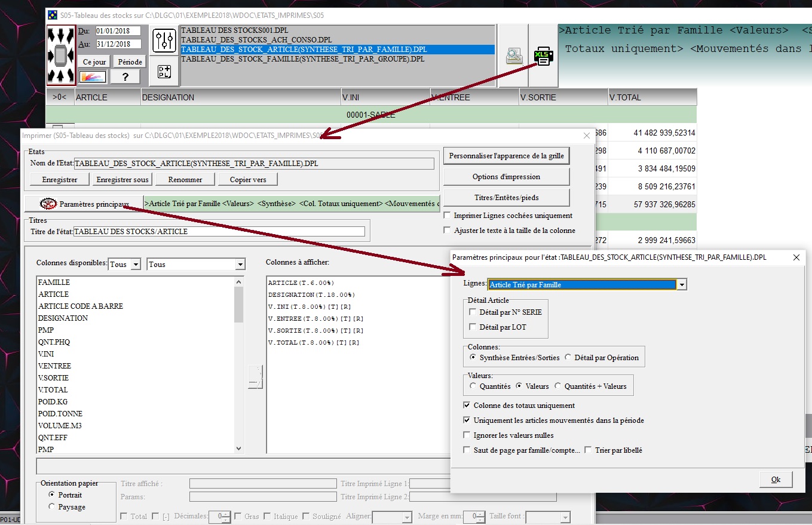The width and height of the screenshot is (812, 525).
Task: Check Imprimer Lignes cochées uniquement
Action: coord(447,215)
